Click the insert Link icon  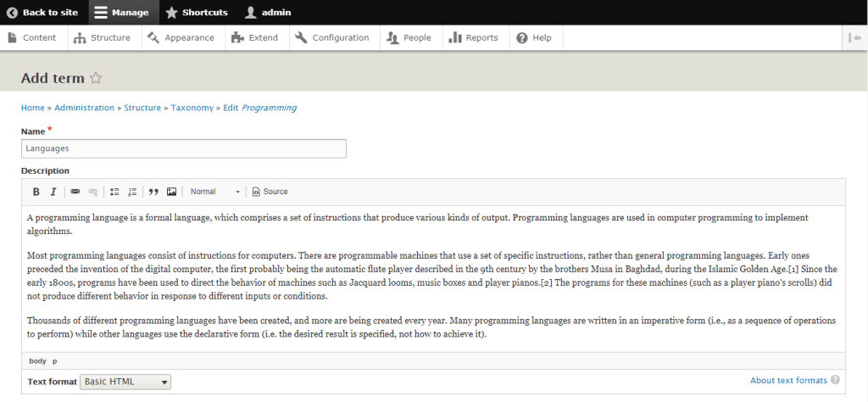point(75,192)
